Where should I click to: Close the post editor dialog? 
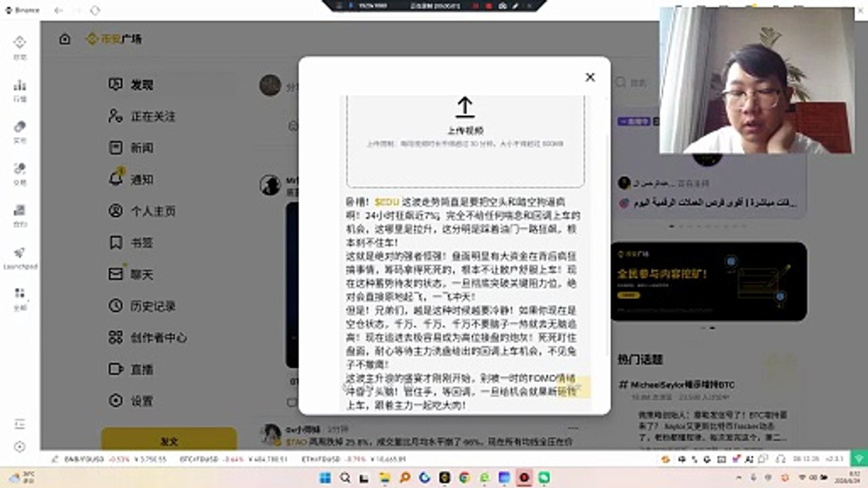click(590, 77)
